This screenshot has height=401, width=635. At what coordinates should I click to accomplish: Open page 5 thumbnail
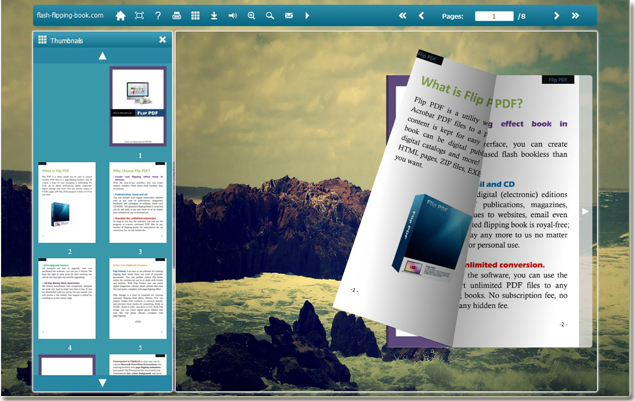tap(138, 299)
